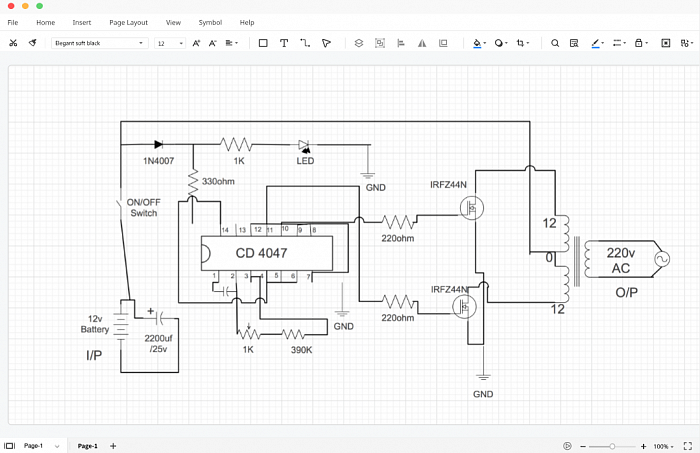Choose the pointer selection tool

[326, 43]
